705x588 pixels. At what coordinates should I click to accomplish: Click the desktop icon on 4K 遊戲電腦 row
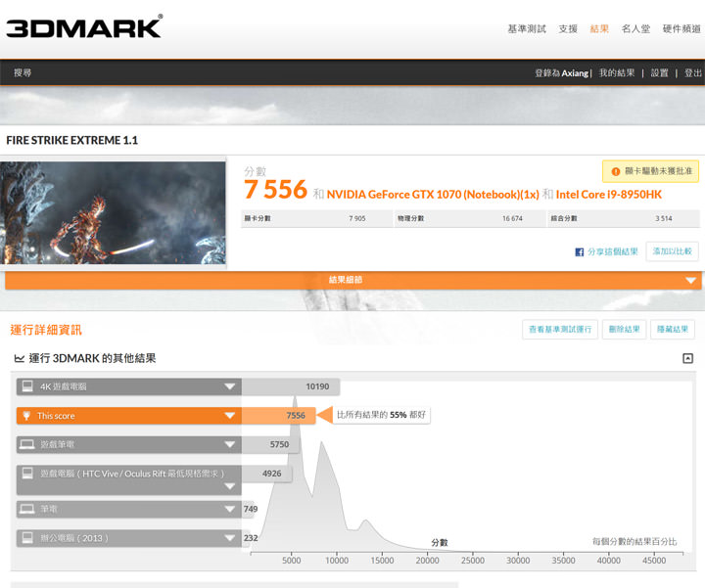coord(27,386)
